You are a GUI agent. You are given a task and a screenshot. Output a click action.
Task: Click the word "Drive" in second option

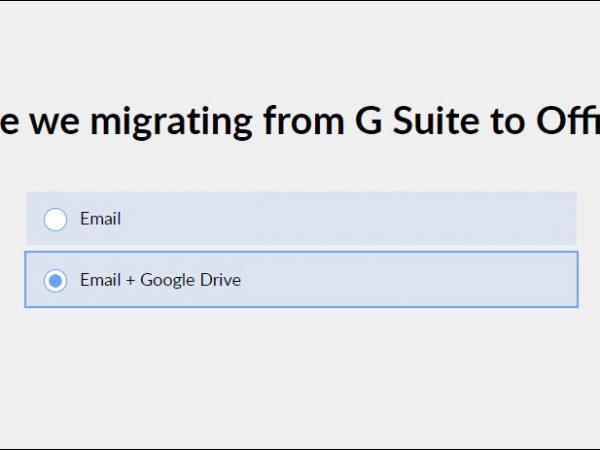tap(221, 280)
